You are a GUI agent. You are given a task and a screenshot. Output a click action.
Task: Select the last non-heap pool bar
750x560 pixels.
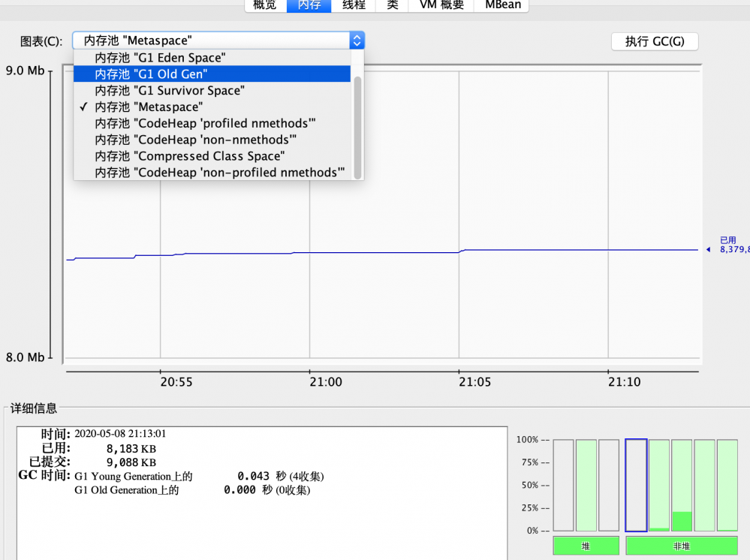[x=727, y=485]
